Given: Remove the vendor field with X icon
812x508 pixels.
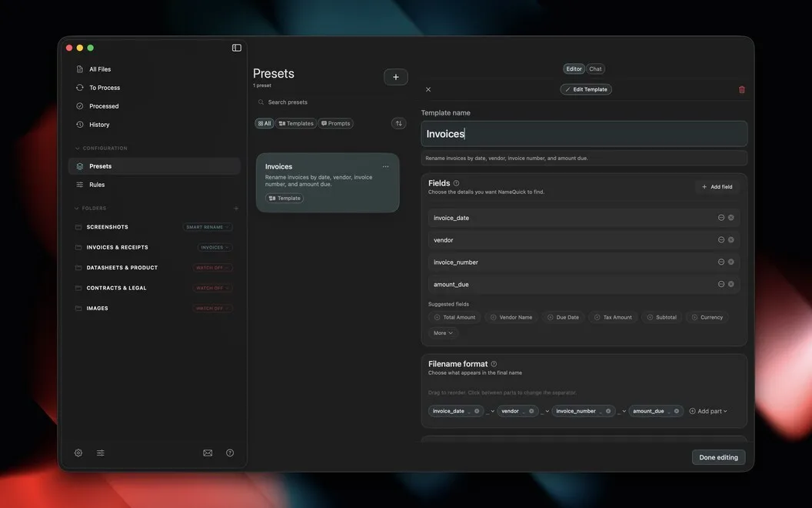Looking at the screenshot, I should click(x=730, y=240).
